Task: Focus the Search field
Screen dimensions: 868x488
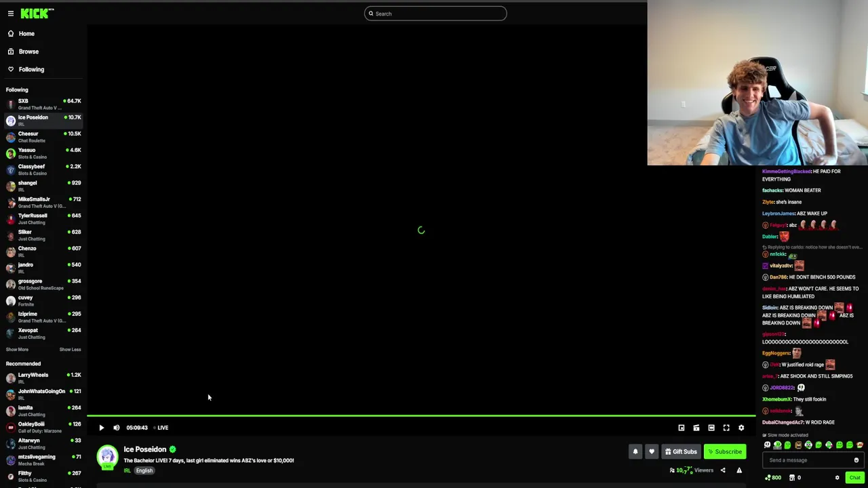Action: point(435,14)
